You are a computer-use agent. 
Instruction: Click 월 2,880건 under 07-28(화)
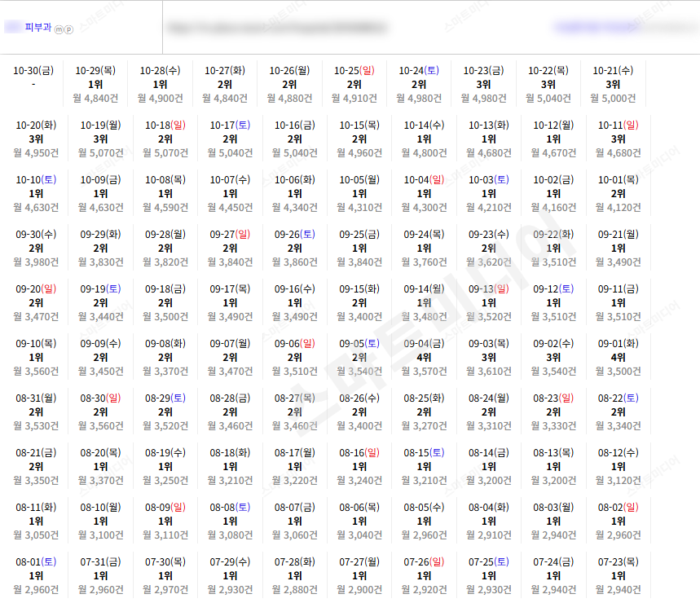click(295, 589)
